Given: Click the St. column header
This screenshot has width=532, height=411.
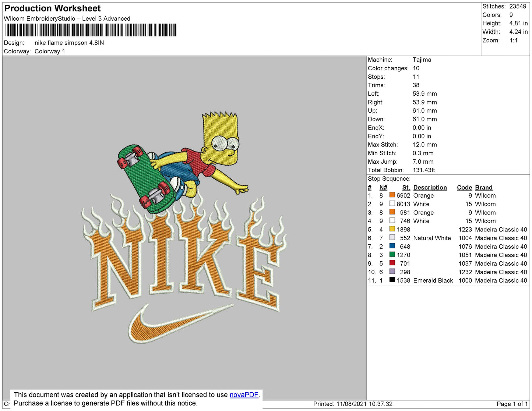Looking at the screenshot, I should coord(406,187).
